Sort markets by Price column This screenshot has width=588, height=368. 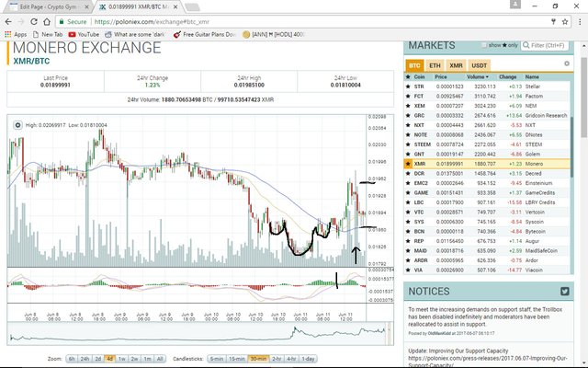coord(441,76)
